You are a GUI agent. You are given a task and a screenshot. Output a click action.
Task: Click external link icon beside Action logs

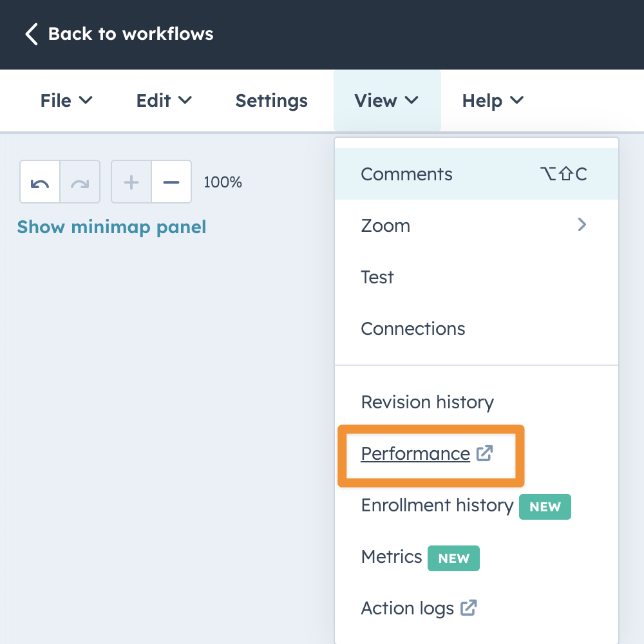pos(468,608)
